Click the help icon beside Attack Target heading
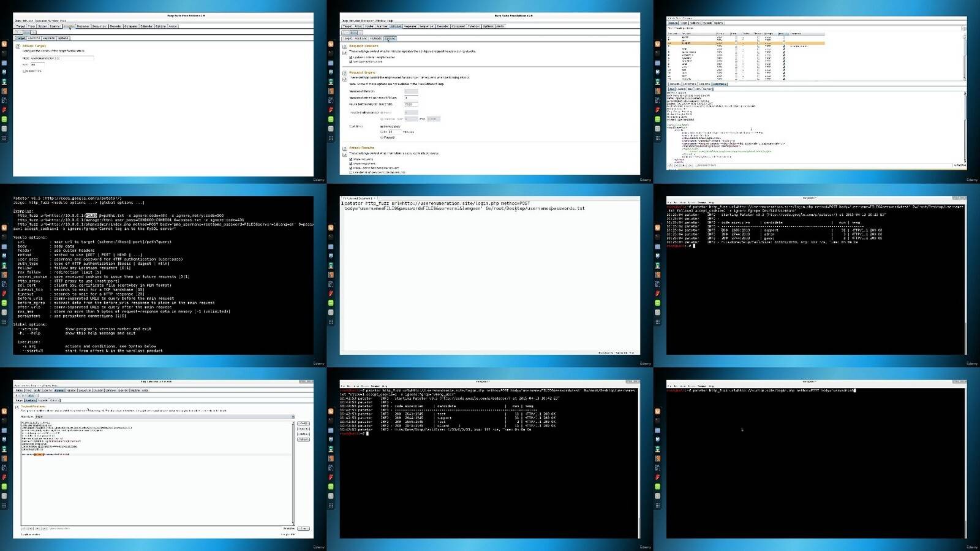 point(17,46)
